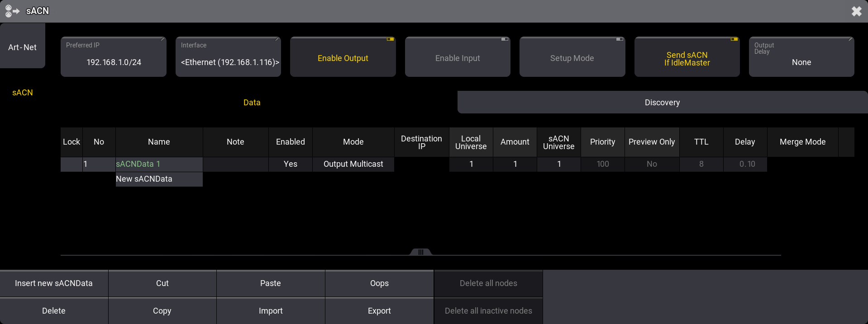Click the Import button

tap(271, 311)
